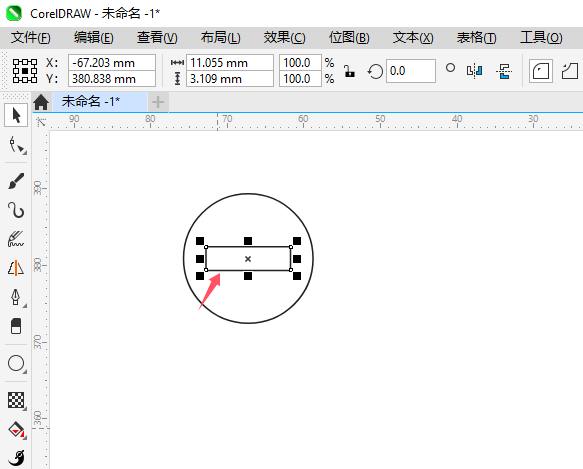The height and width of the screenshot is (469, 583).
Task: Activate the Ellipse tool
Action: (x=16, y=363)
